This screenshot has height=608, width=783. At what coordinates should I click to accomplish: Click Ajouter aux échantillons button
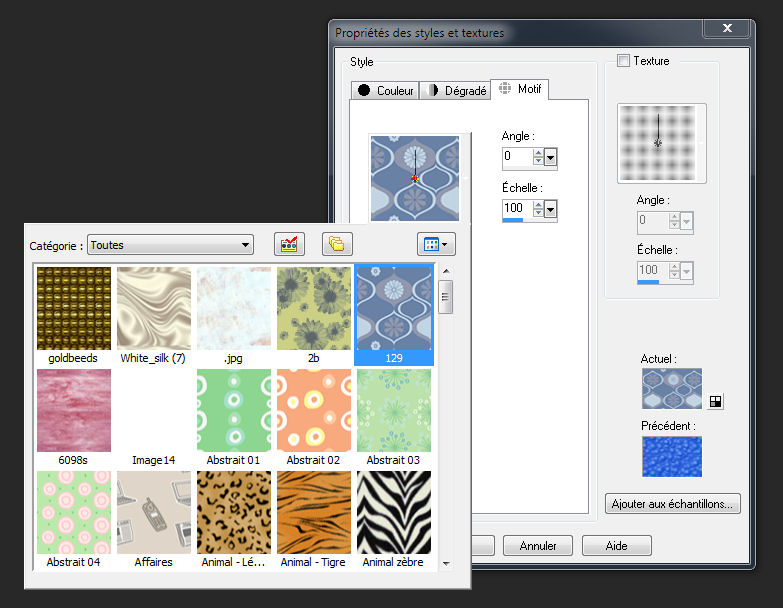(x=673, y=504)
